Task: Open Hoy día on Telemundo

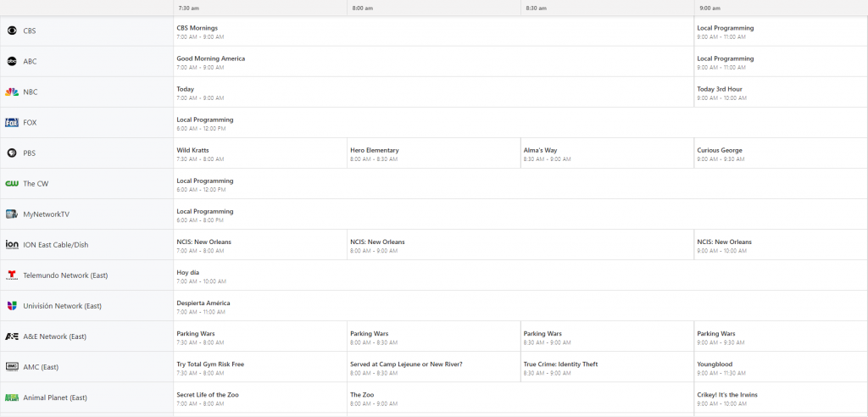Action: 521,275
